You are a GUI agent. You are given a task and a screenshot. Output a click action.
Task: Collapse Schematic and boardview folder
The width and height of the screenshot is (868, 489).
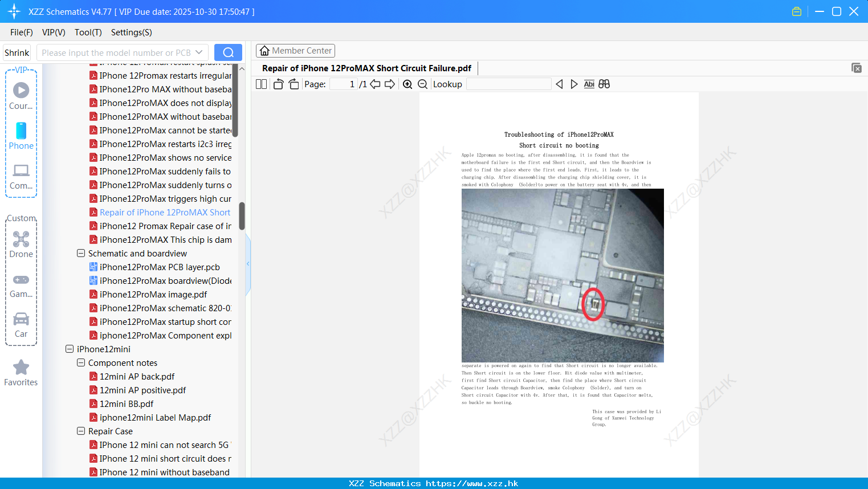(81, 253)
